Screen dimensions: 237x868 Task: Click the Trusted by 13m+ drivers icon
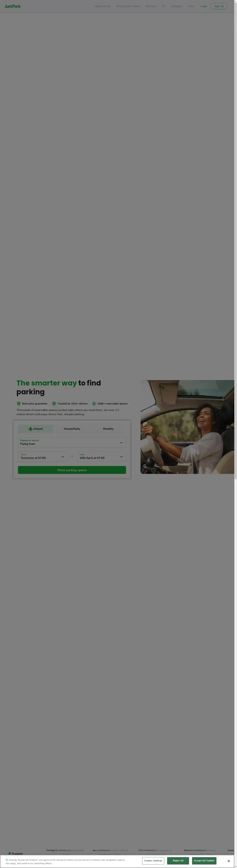[54, 403]
